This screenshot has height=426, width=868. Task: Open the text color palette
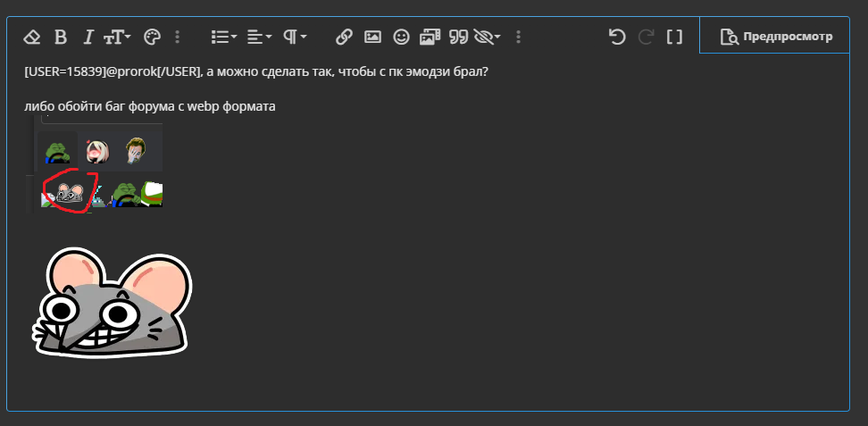click(x=152, y=38)
